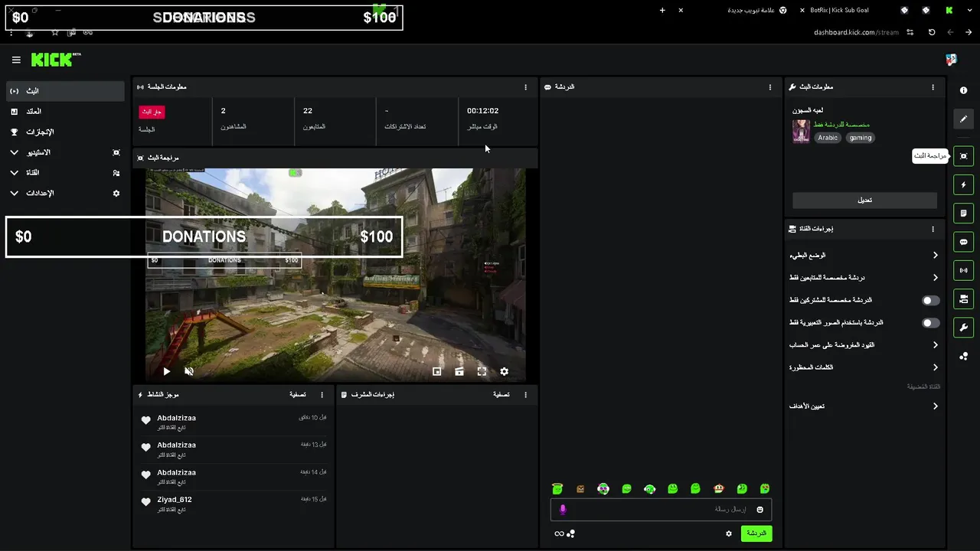The image size is (980, 551).
Task: Click the stream category thumbnail image
Action: (801, 131)
